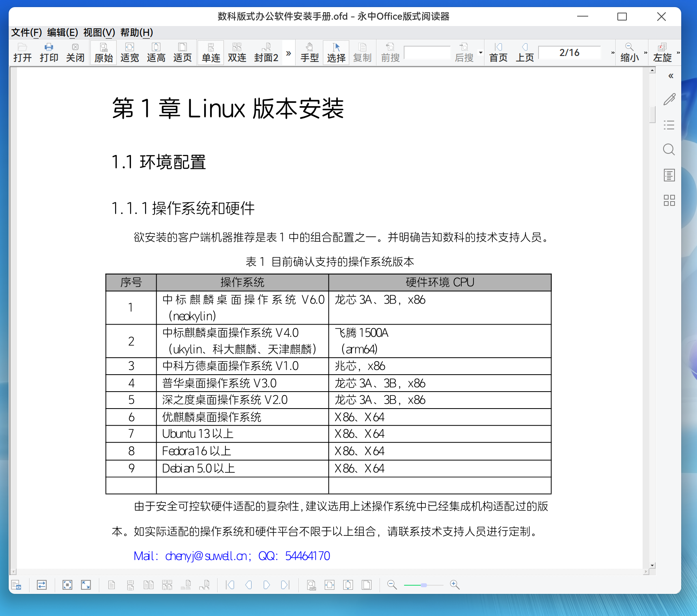Image resolution: width=697 pixels, height=616 pixels.
Task: Click the vertical scrollbar down arrow
Action: click(652, 565)
